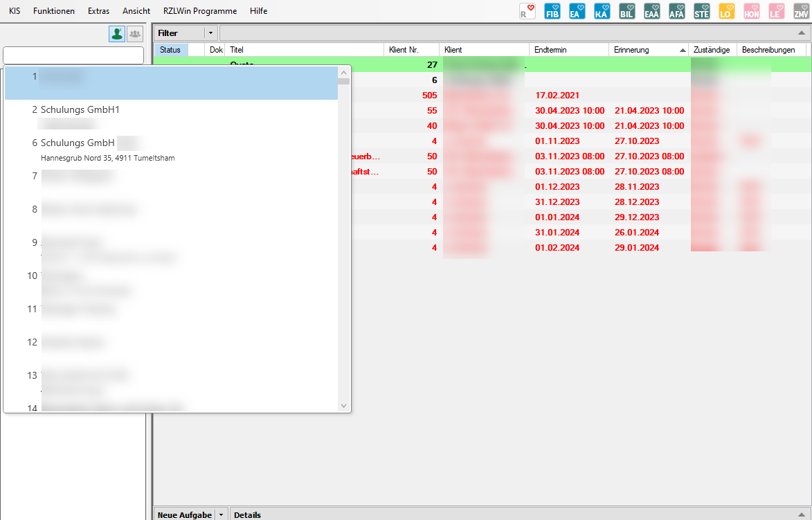
Task: Open the Filter dropdown arrow
Action: (211, 33)
